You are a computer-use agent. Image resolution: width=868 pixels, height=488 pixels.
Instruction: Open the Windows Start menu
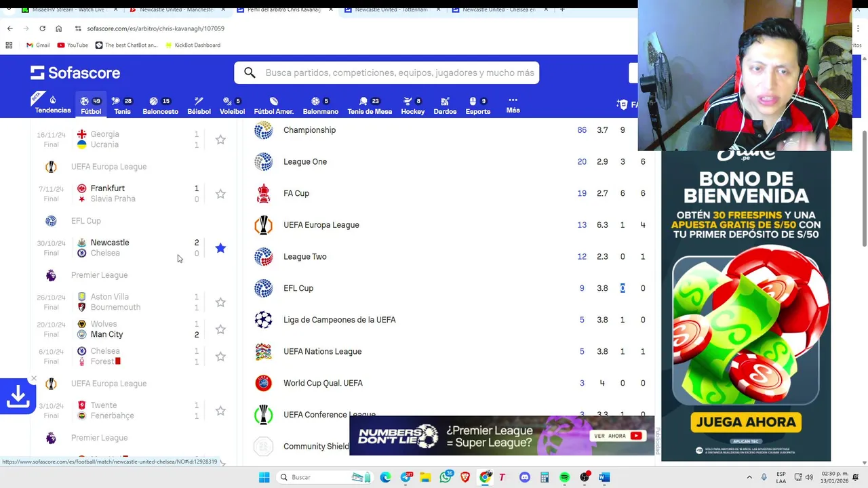click(x=264, y=478)
